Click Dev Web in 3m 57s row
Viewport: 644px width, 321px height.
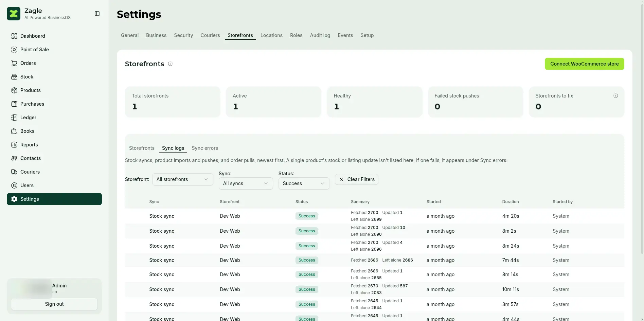230,304
